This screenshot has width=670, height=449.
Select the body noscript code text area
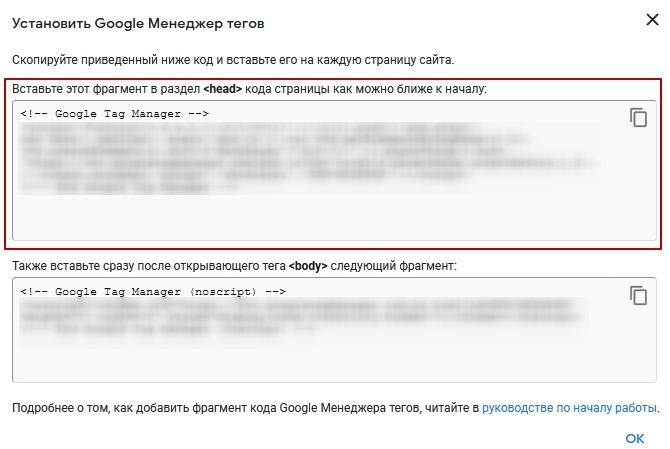click(334, 330)
